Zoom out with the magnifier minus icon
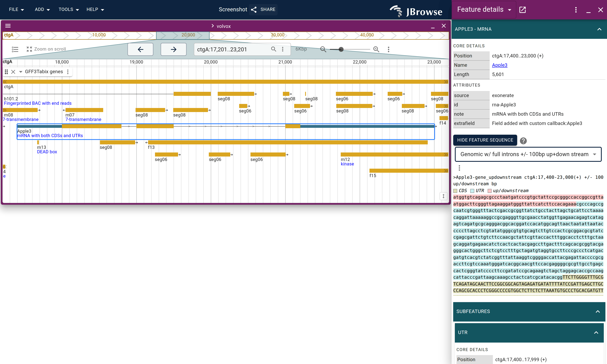 pos(323,49)
